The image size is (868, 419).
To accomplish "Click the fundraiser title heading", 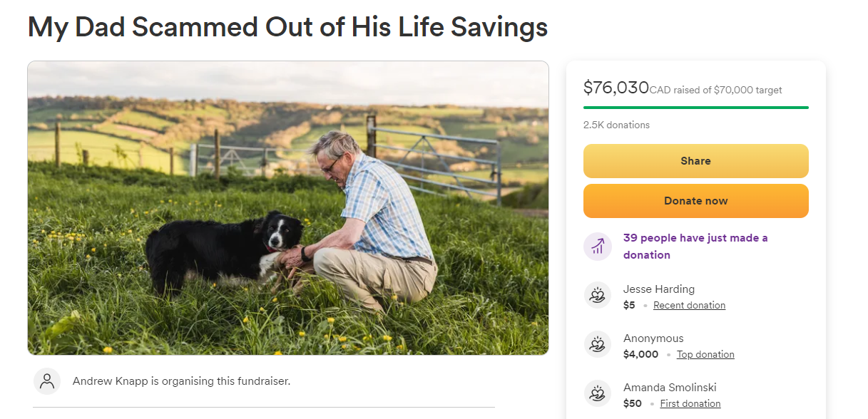I will coord(287,27).
